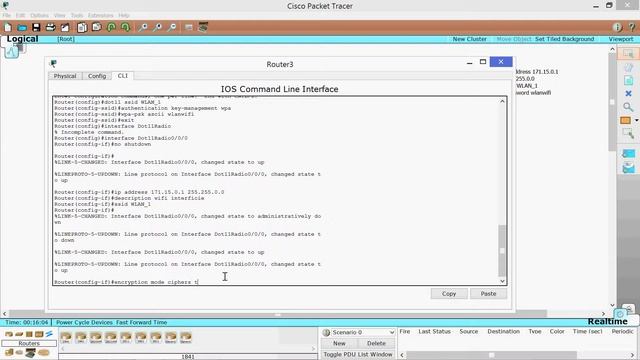Click the Copy button below CLI
Screen dimensions: 640x360
pyautogui.click(x=449, y=293)
